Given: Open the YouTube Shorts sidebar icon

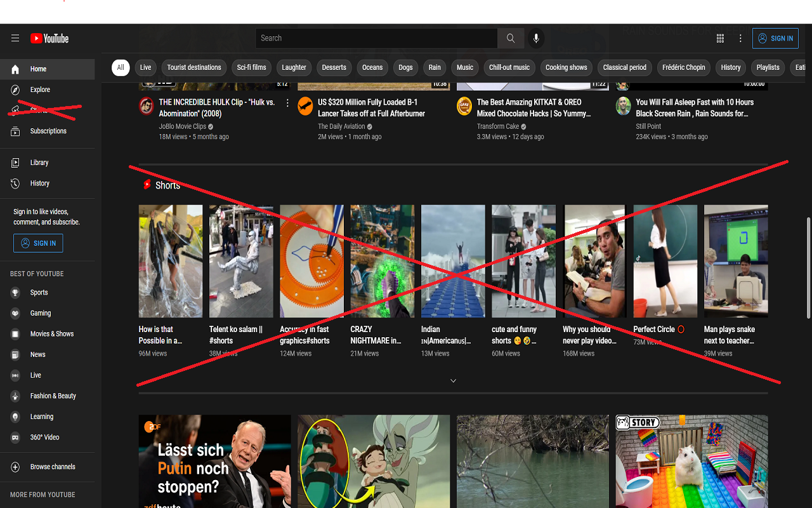Looking at the screenshot, I should pos(14,110).
